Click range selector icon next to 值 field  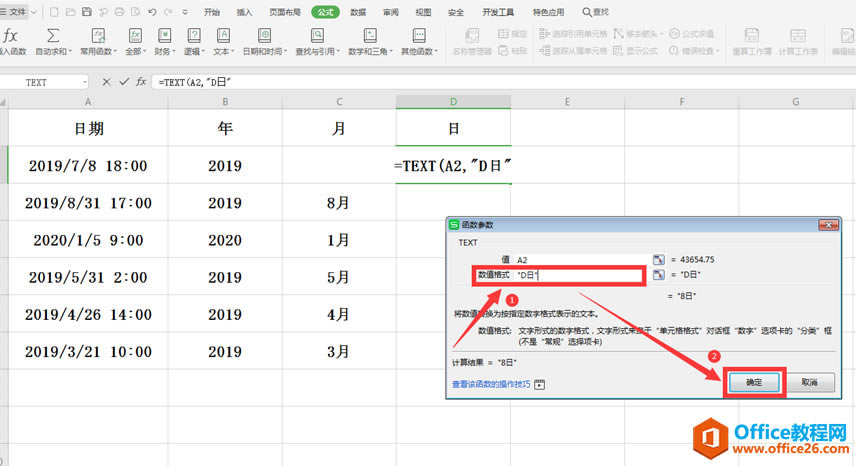[x=658, y=260]
